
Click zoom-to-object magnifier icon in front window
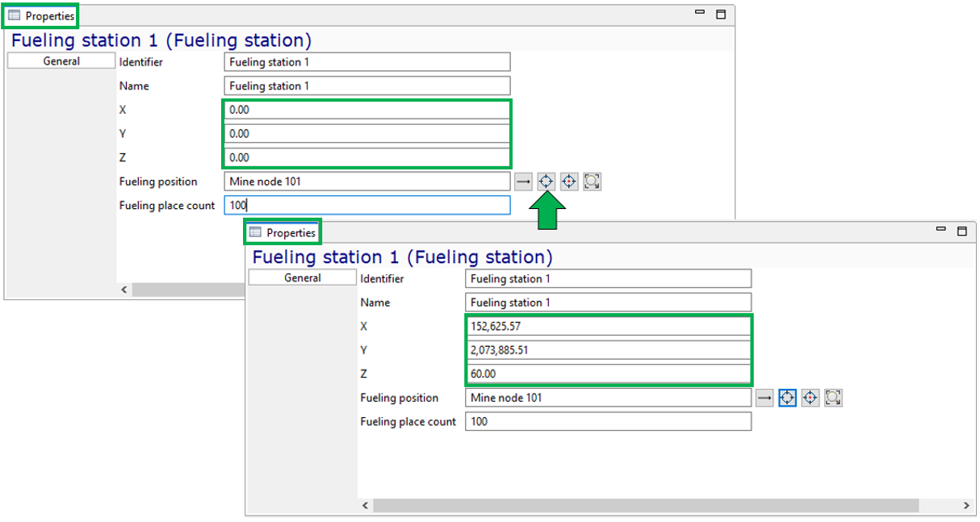click(x=834, y=398)
